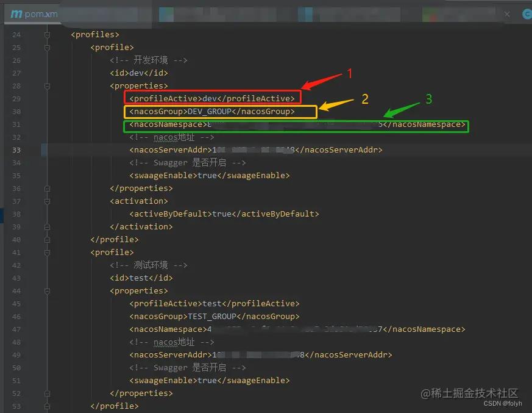Collapse the <profiles> block at line 24
Viewport: 532px width, 413px height.
click(x=47, y=35)
